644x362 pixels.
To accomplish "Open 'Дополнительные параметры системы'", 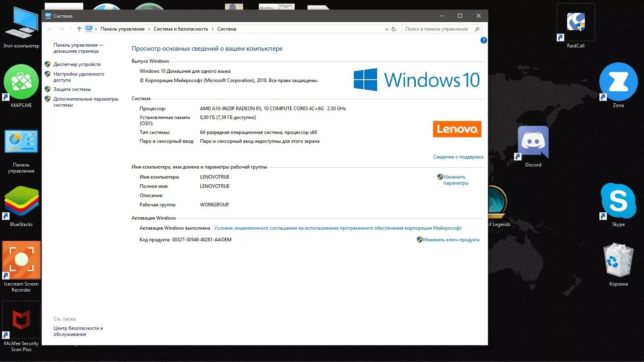I will [86, 102].
